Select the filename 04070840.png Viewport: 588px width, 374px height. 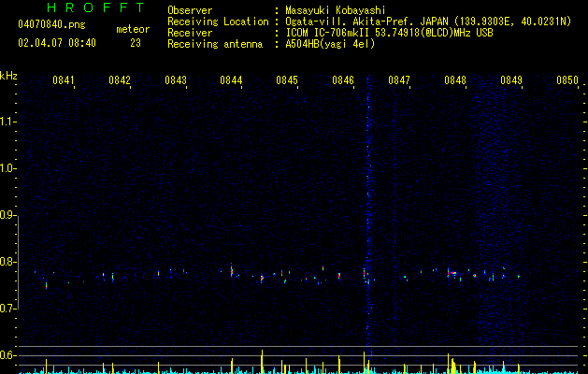pyautogui.click(x=51, y=24)
